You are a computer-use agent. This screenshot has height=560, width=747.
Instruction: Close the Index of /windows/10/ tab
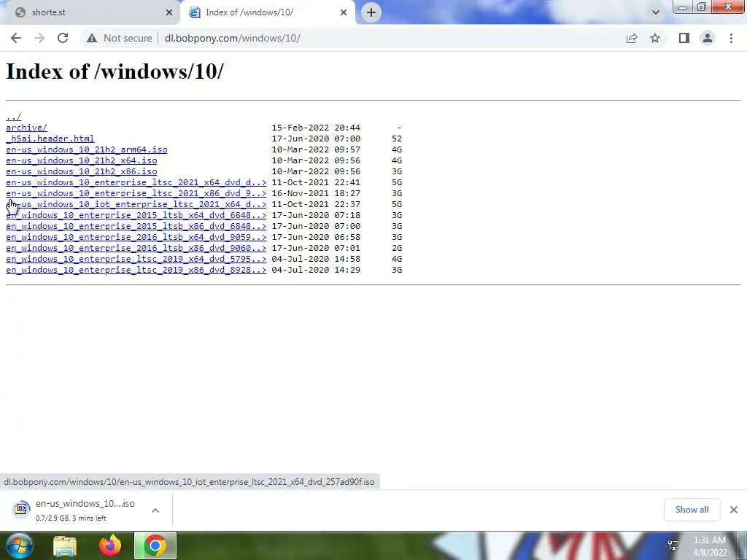coord(344,13)
